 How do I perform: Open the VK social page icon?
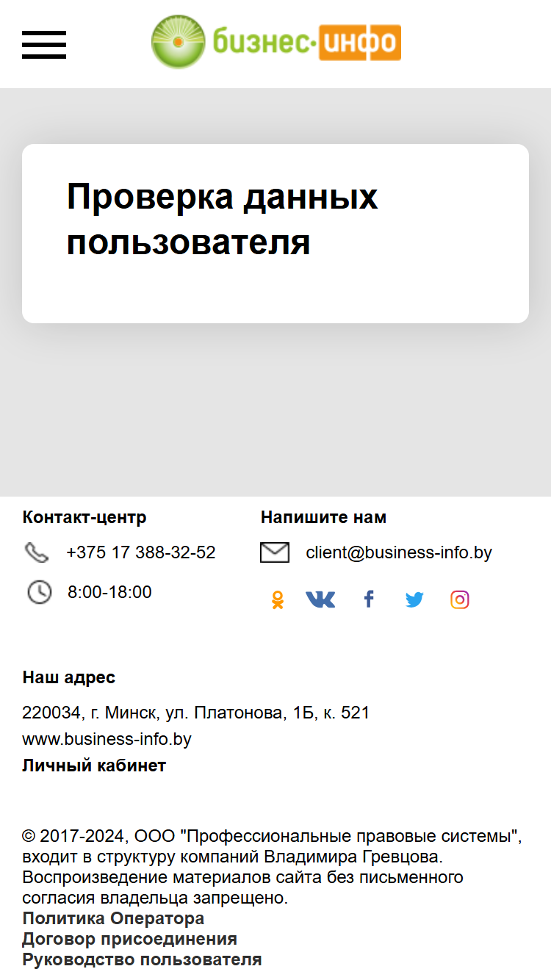320,600
